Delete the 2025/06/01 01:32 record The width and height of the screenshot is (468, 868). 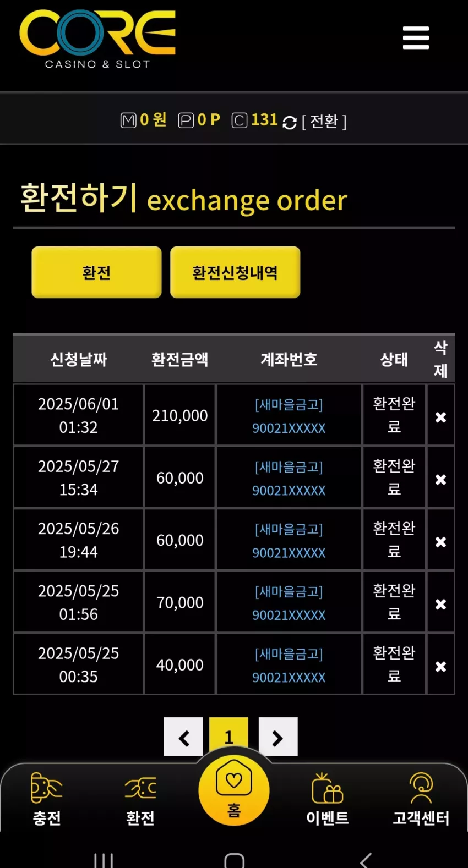[440, 417]
